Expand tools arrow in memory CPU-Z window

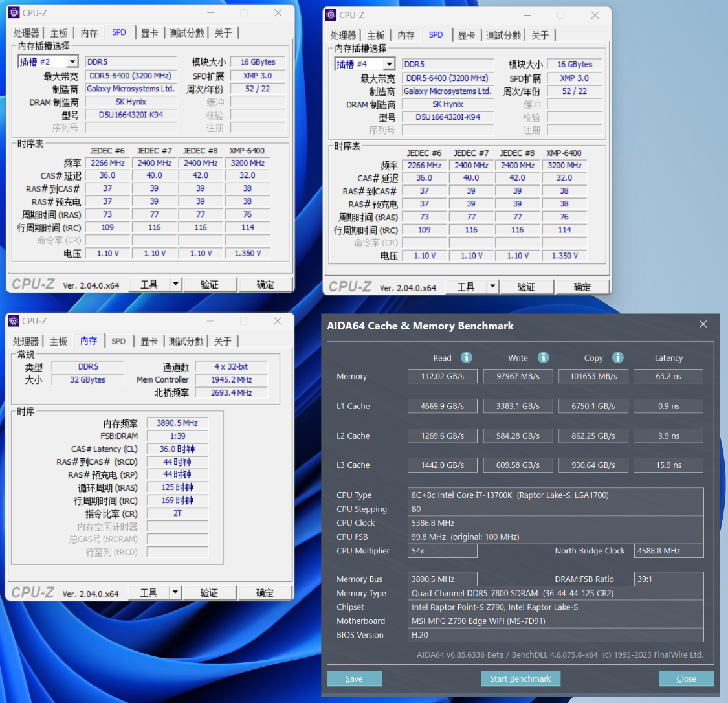tap(175, 592)
